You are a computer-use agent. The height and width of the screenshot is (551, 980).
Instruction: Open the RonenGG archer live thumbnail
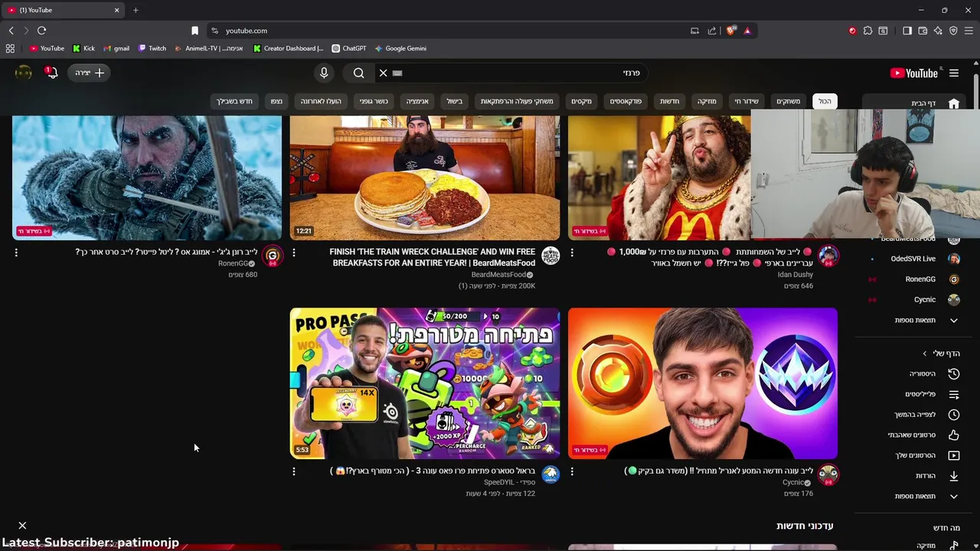[x=147, y=178]
